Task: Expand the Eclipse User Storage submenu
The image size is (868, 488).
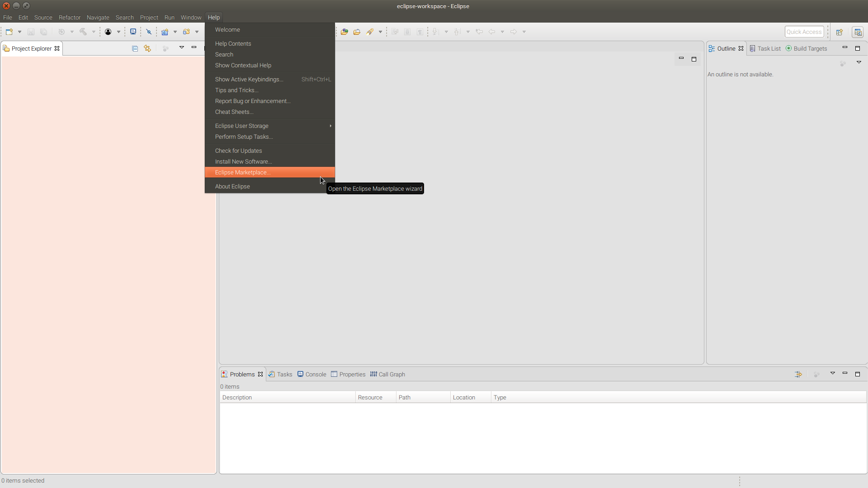Action: 270,126
